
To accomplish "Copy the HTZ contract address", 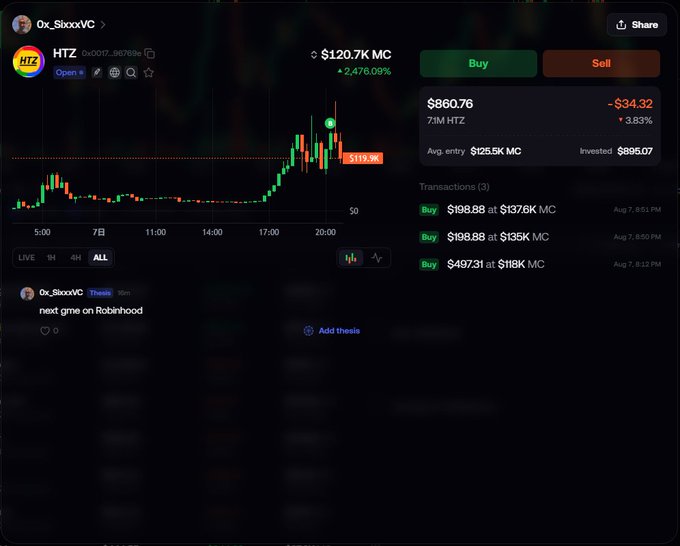I will [150, 53].
